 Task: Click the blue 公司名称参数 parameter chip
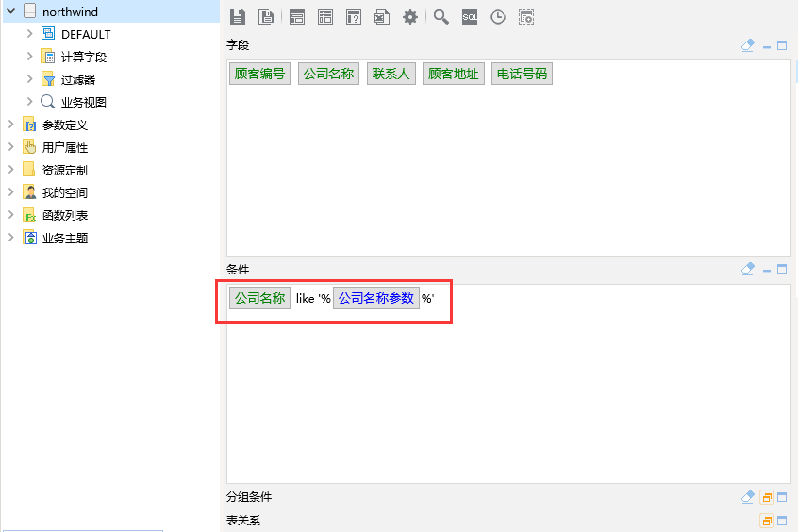click(x=376, y=298)
